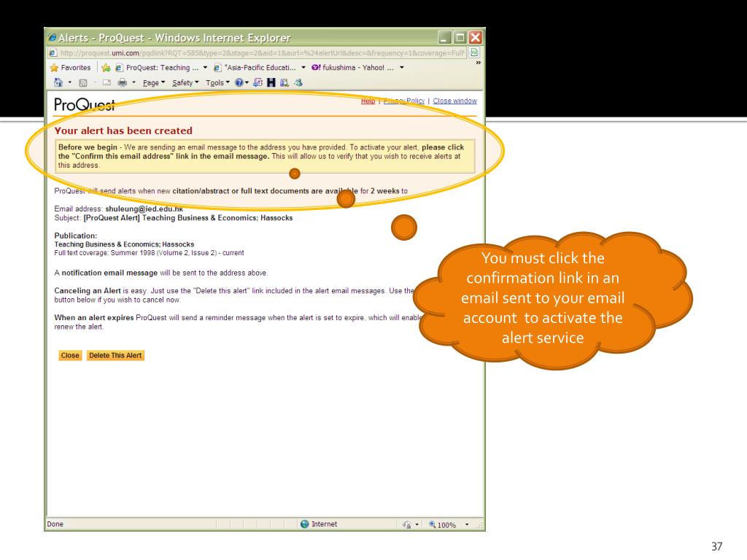
Task: Click the page icon in address bar
Action: tap(53, 52)
